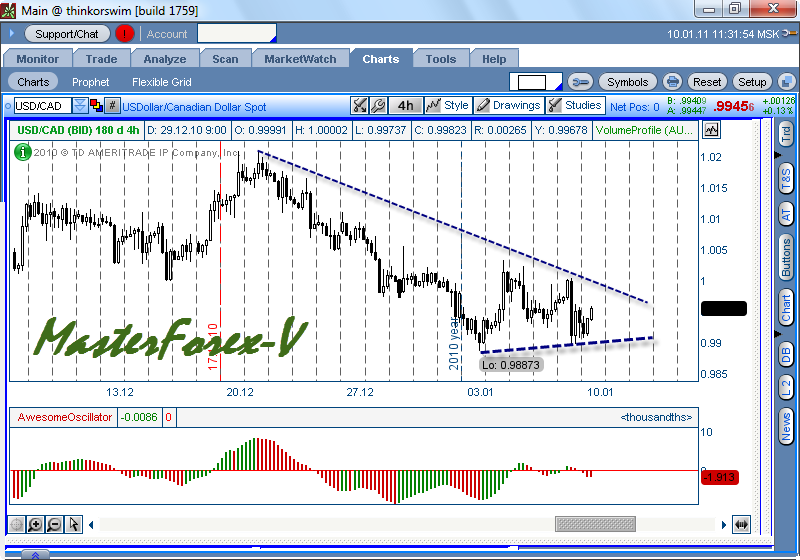Toggle the L2 sidebar gadget

[786, 389]
